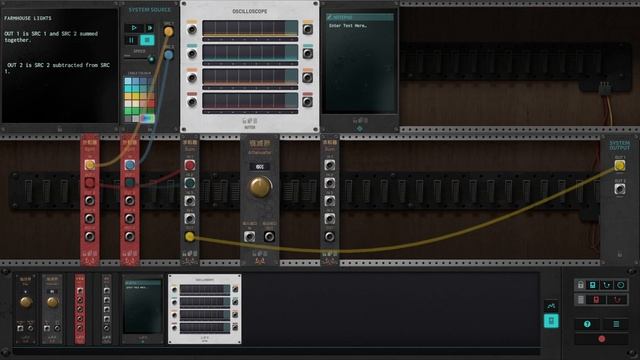The height and width of the screenshot is (360, 640).
Task: Click the OUT 1 jack on System Output
Action: pos(620,165)
